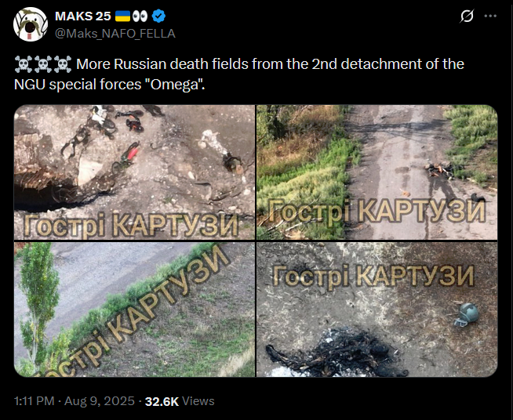
Task: Visit the @Maks_NAFO_FELLA handle link
Action: click(x=115, y=34)
